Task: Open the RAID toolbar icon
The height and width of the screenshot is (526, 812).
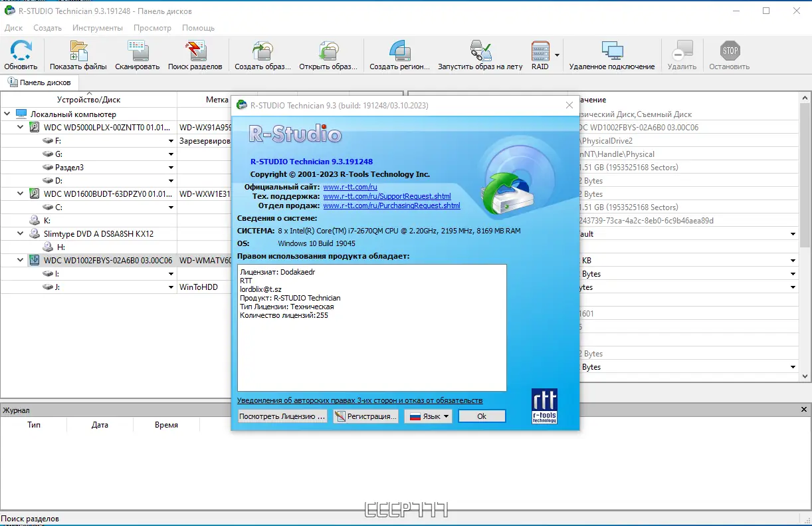Action: [540, 51]
